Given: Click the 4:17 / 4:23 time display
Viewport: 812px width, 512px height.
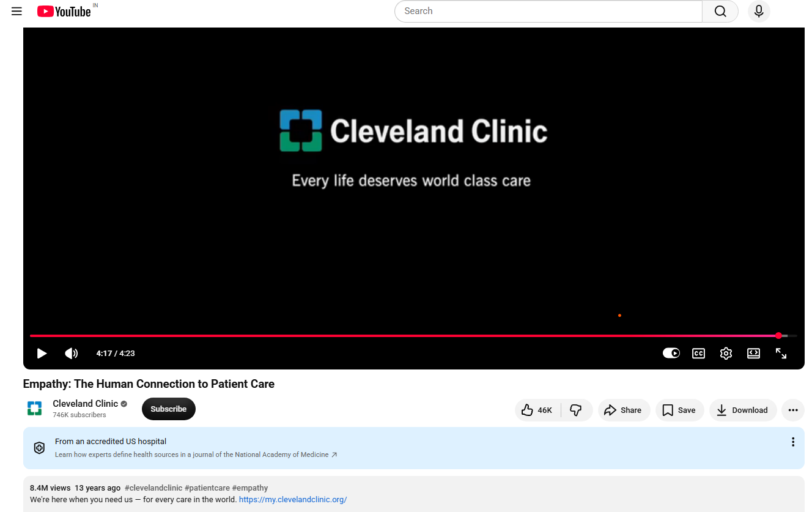Looking at the screenshot, I should tap(116, 354).
